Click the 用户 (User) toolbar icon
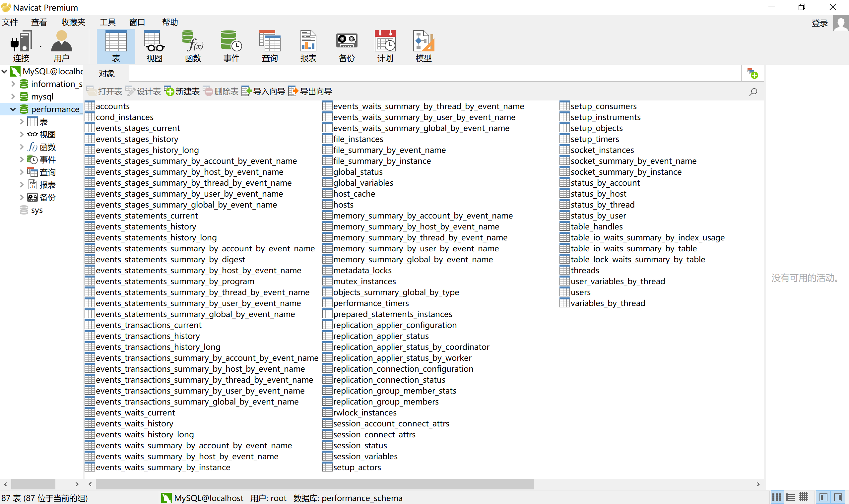Image resolution: width=849 pixels, height=504 pixels. [x=61, y=46]
